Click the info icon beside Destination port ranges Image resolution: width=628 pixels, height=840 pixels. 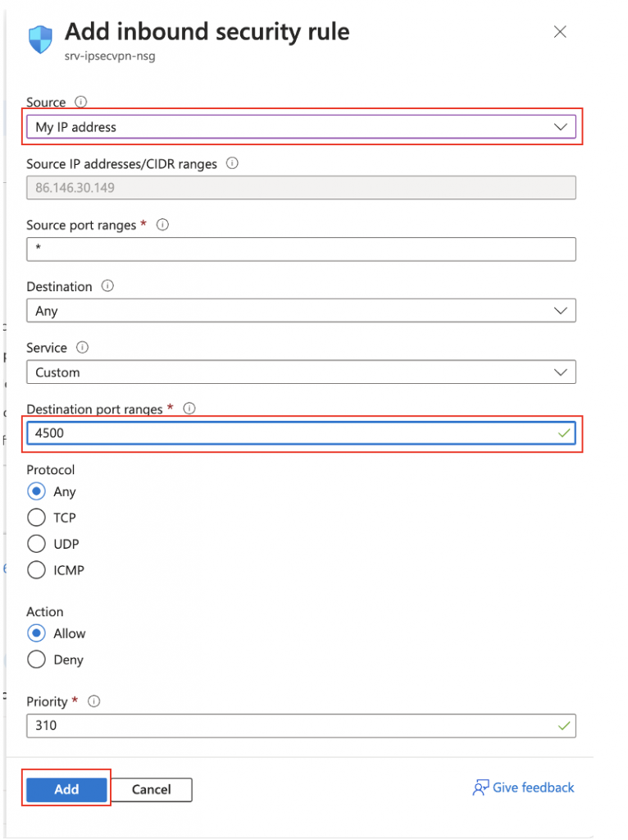pos(189,409)
